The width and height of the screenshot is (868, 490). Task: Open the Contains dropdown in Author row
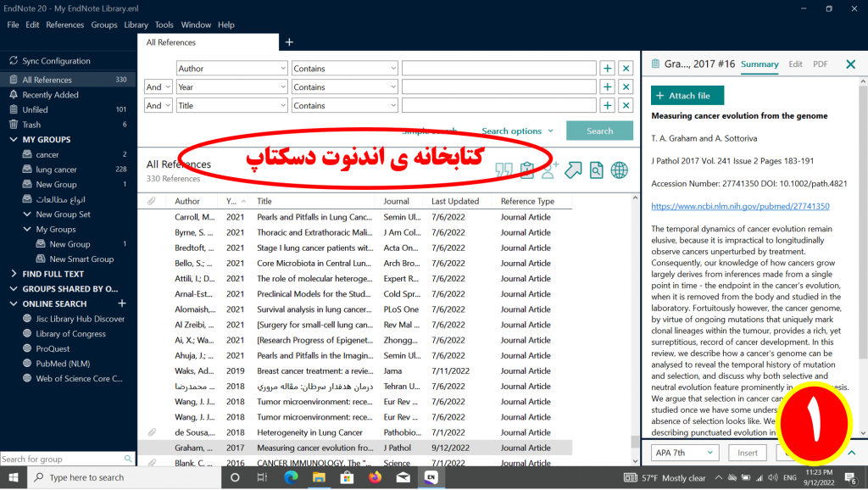345,69
